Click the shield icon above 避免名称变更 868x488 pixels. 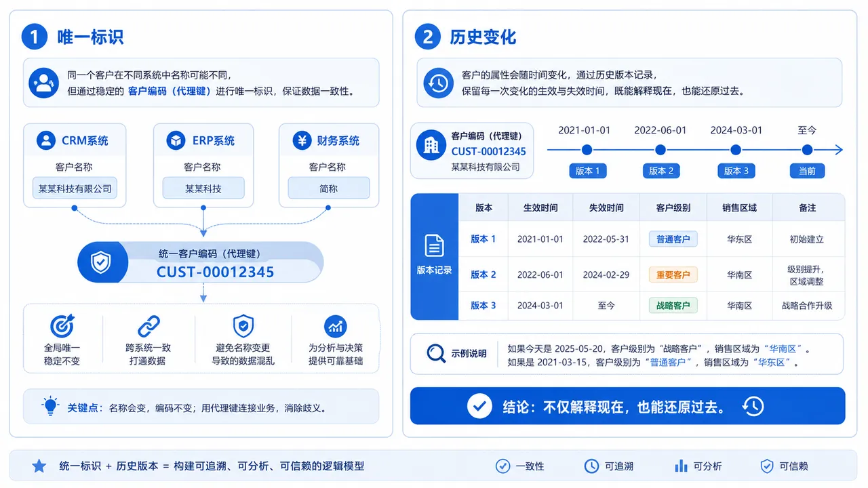click(x=243, y=326)
